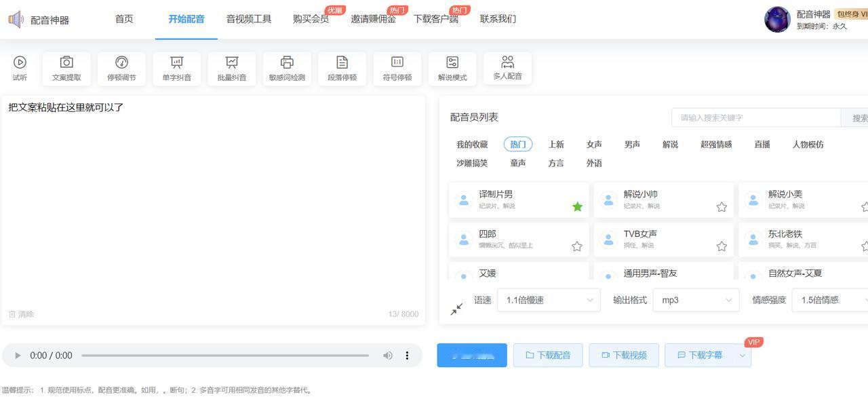This screenshot has width=868, height=397.
Task: Focus the voice search keyword input
Action: [756, 118]
